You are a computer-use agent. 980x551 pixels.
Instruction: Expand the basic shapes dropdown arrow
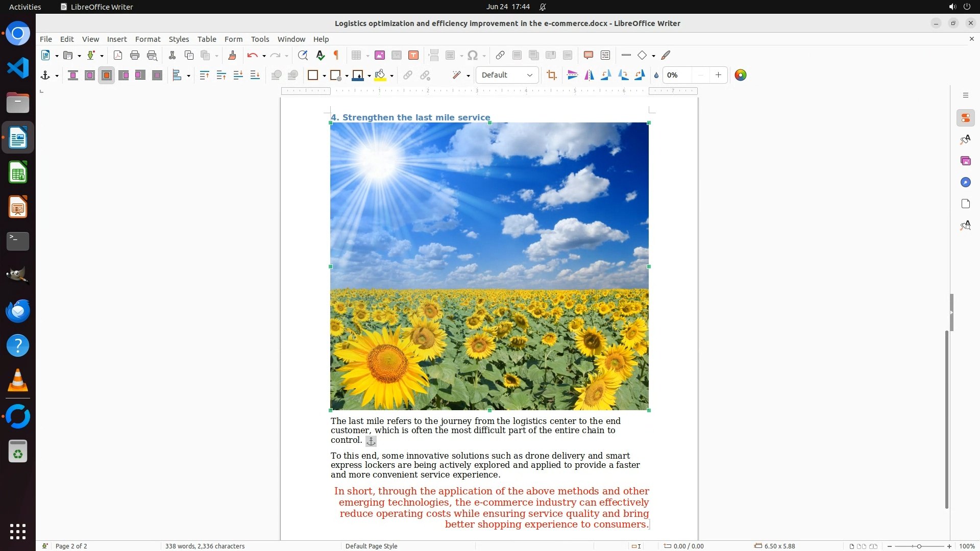click(x=653, y=56)
